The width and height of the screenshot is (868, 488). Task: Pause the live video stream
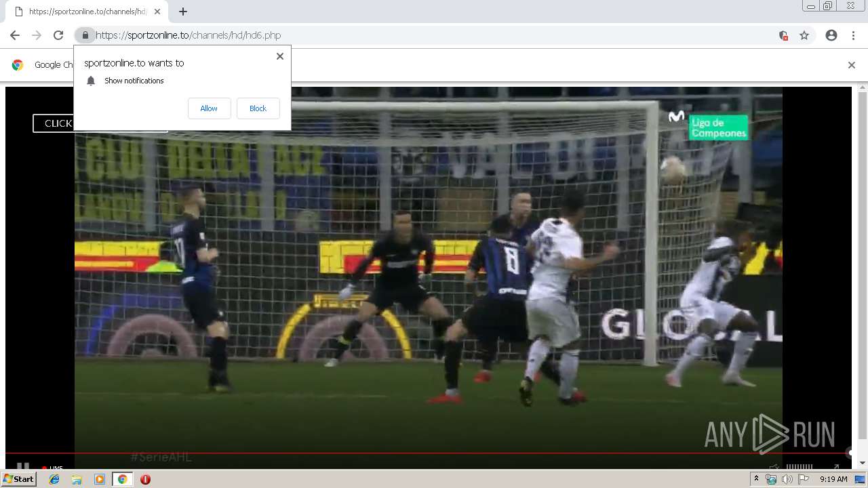pyautogui.click(x=22, y=467)
